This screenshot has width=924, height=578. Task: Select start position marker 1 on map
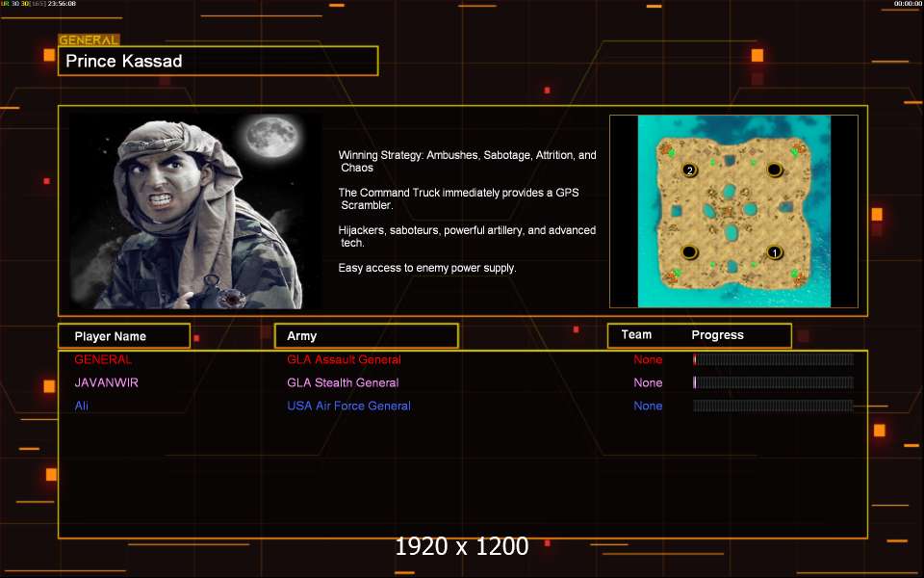[774, 252]
